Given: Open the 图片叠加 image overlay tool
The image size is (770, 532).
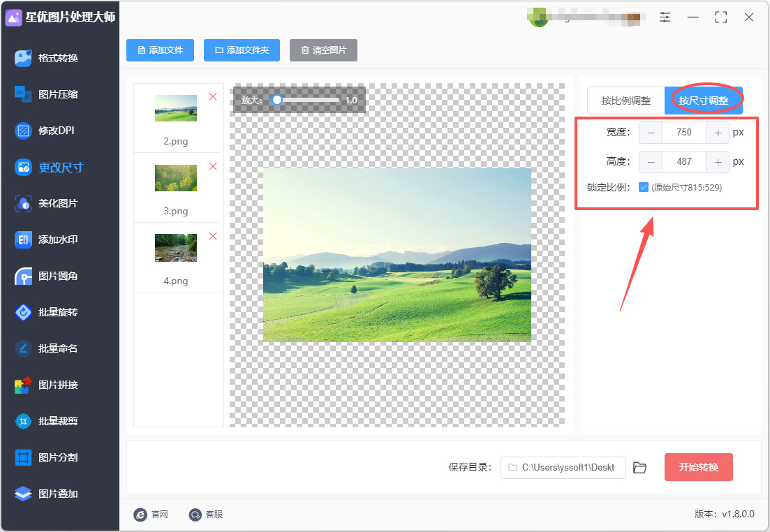Looking at the screenshot, I should click(47, 494).
